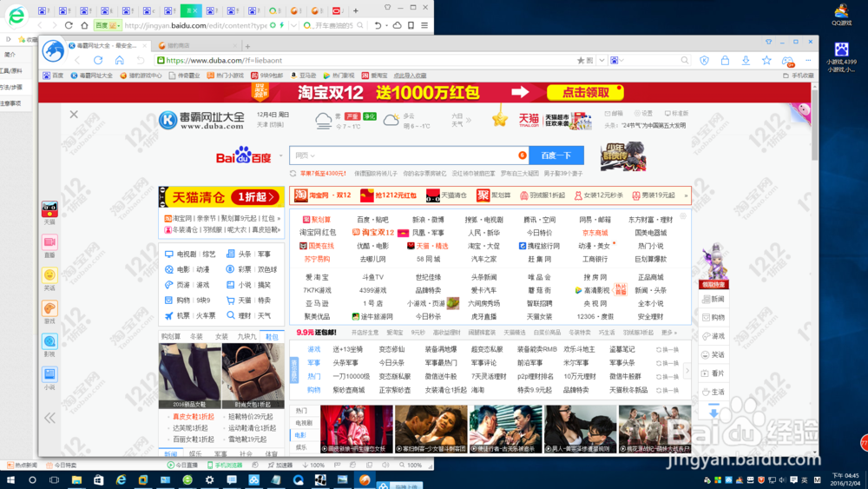Click 加速器 in rear browser status bar
Viewport: 868px width, 489px height.
click(x=280, y=466)
